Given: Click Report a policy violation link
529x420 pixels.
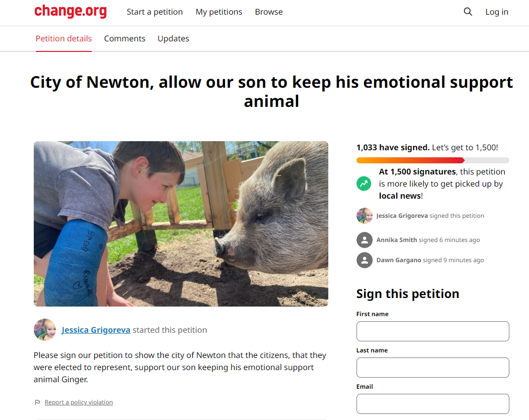Looking at the screenshot, I should point(79,402).
